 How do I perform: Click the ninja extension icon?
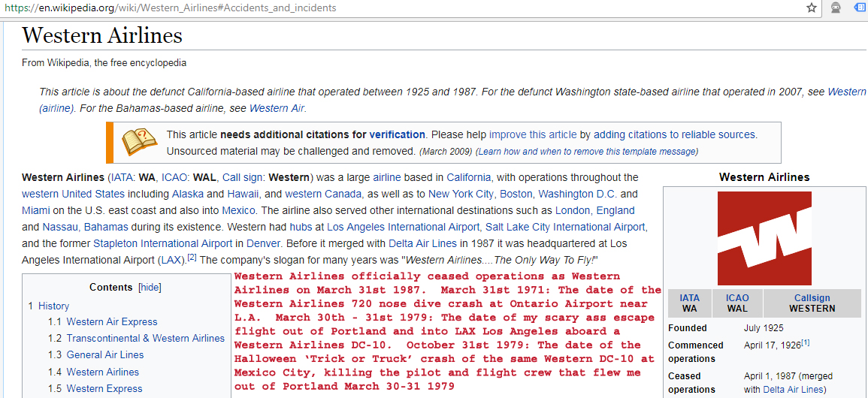[835, 8]
